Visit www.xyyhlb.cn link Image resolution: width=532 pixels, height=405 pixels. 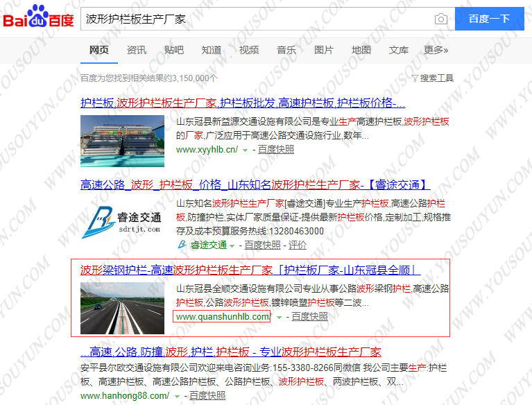click(207, 150)
